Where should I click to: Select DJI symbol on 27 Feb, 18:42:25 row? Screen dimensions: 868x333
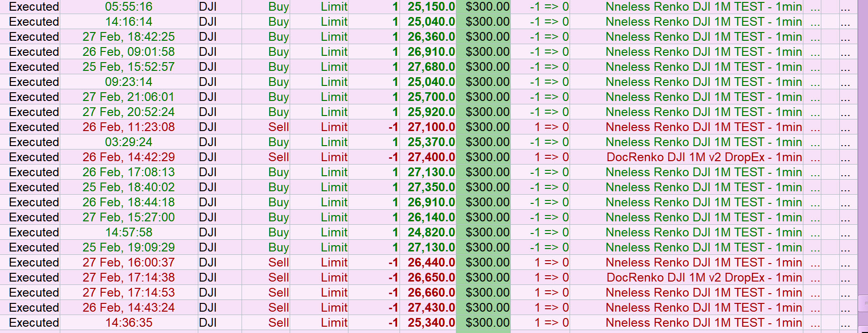pos(208,37)
